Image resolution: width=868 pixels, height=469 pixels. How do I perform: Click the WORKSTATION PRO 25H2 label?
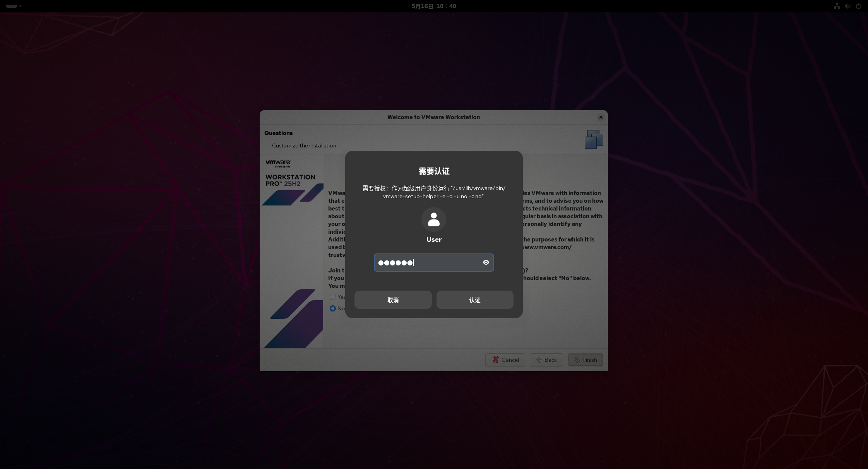click(x=290, y=180)
